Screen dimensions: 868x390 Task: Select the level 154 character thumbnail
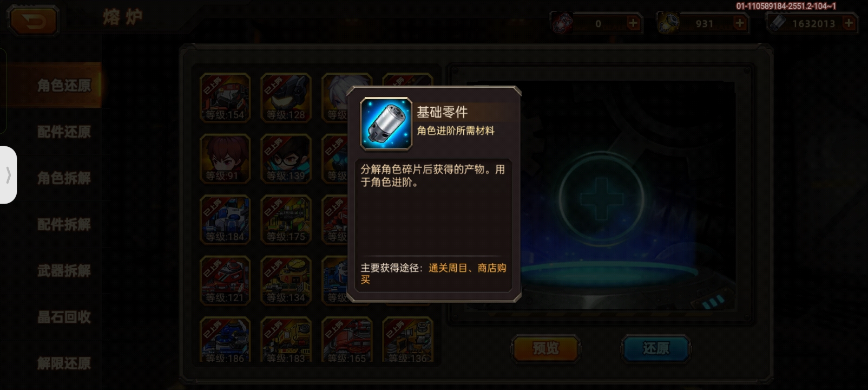(225, 97)
